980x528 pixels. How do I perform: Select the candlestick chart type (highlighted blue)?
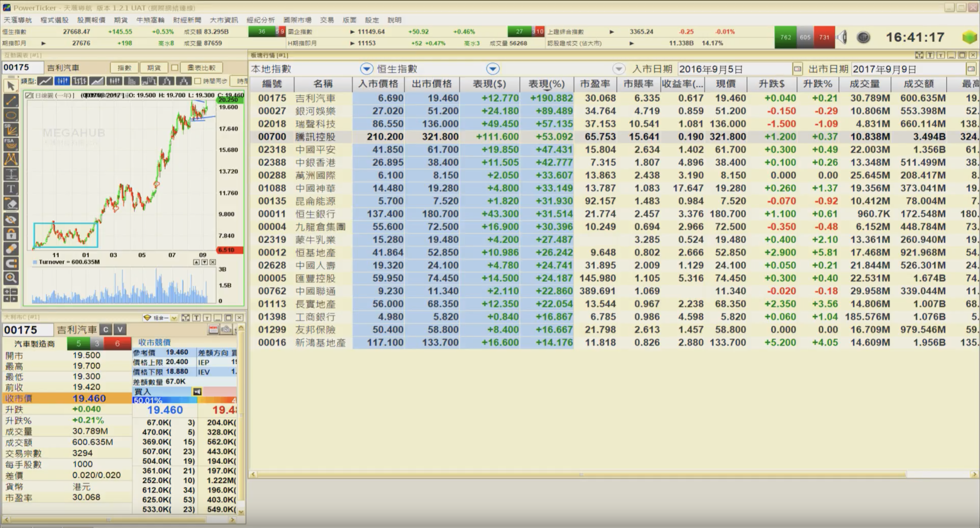[62, 81]
